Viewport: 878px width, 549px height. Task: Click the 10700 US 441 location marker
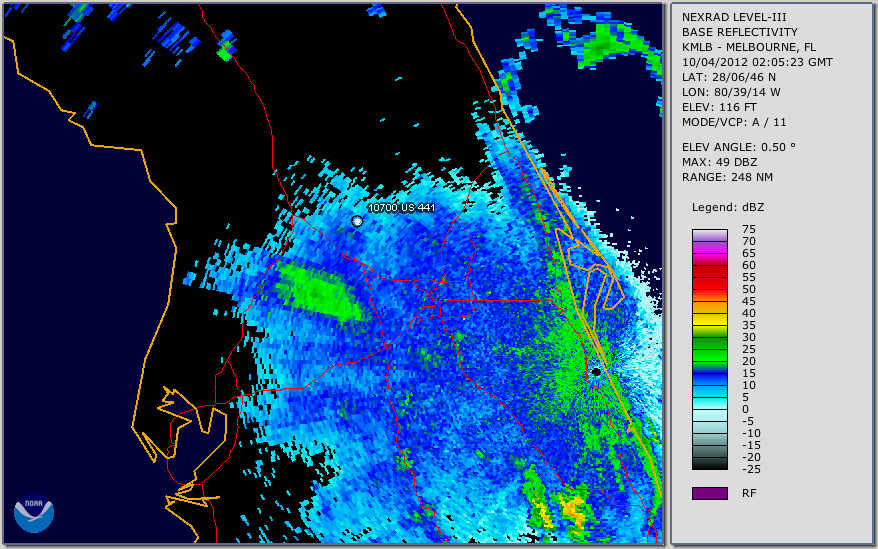click(357, 221)
